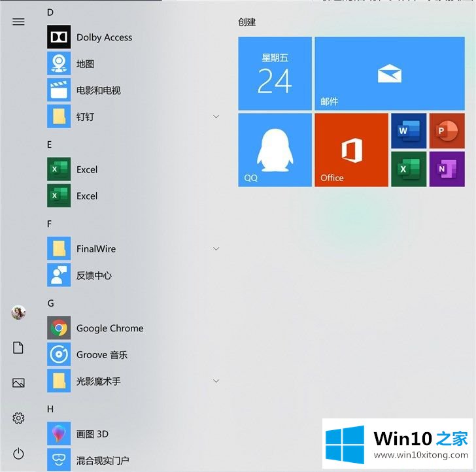Launch Google Chrome icon
476x472 pixels.
tap(59, 328)
